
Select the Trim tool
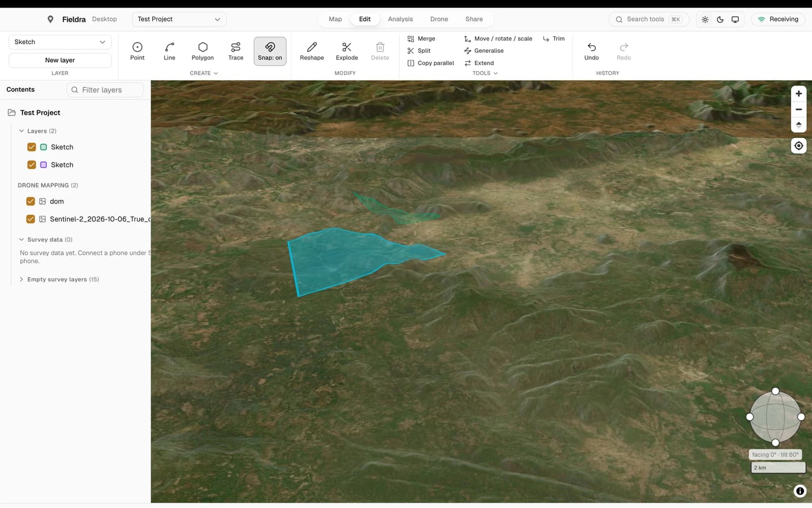(x=554, y=39)
